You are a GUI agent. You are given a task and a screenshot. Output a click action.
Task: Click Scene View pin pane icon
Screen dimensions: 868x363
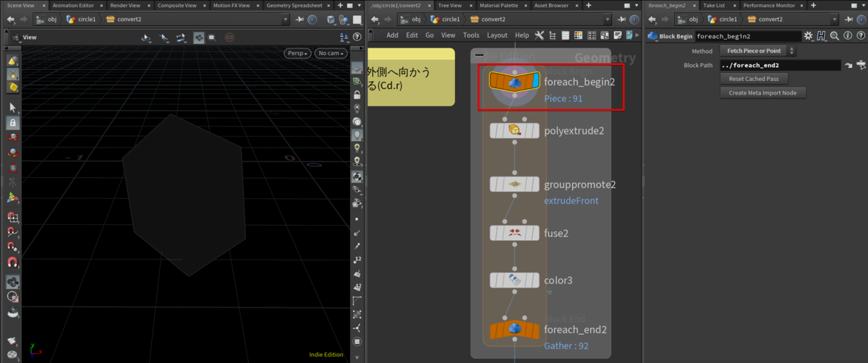[x=299, y=20]
